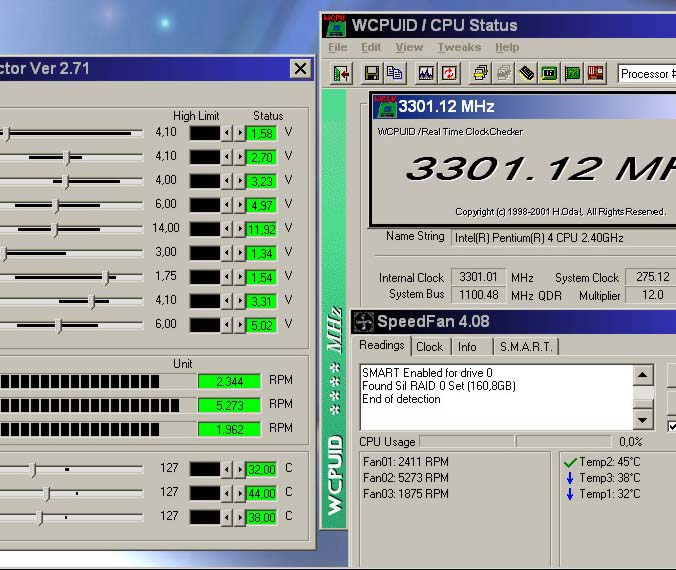Increase high limit on the 3,23 V row
The height and width of the screenshot is (570, 676).
pyautogui.click(x=240, y=182)
